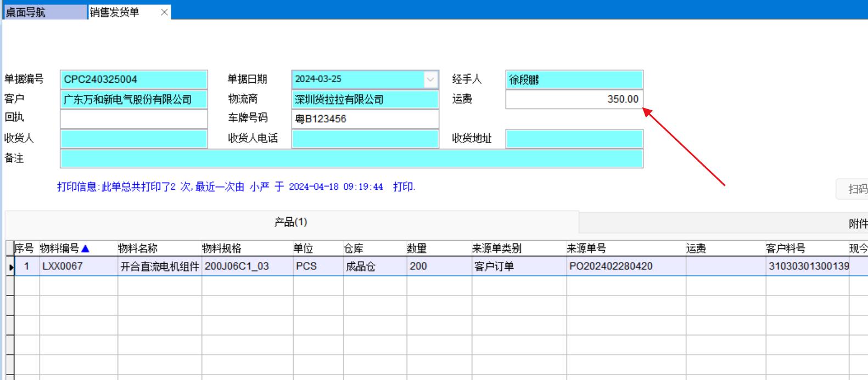Click the 经手人 field 徐段鹏
The width and height of the screenshot is (868, 380).
[x=574, y=80]
